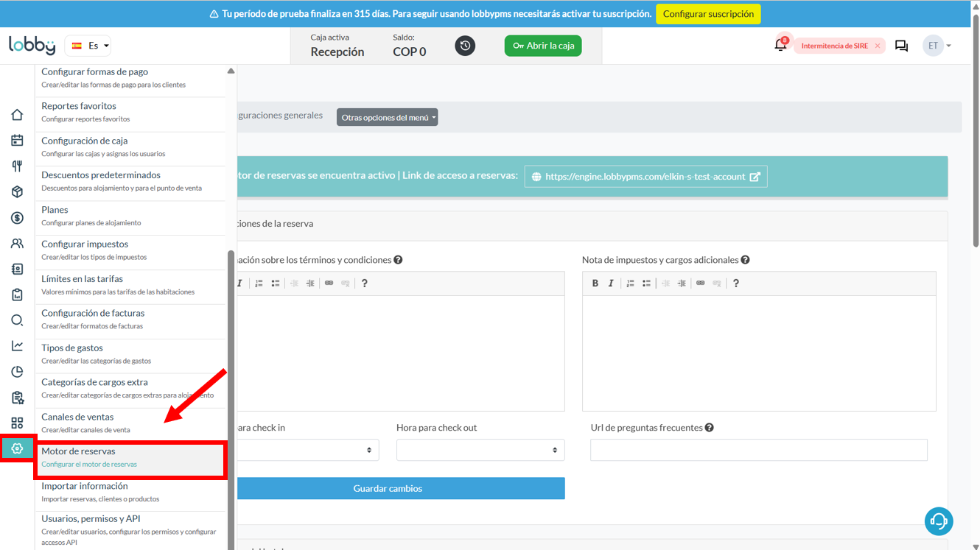
Task: Click the help icon beside Nota de impuestos label
Action: (x=746, y=260)
